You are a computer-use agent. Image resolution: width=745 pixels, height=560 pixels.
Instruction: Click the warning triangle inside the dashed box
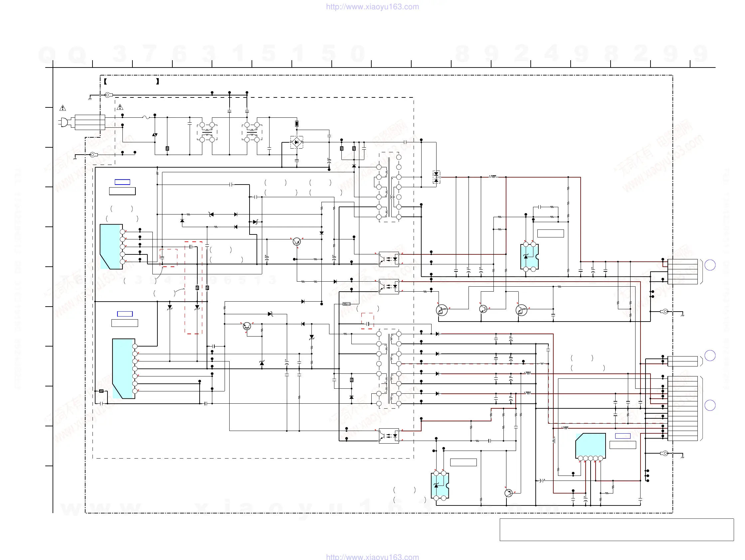click(120, 107)
